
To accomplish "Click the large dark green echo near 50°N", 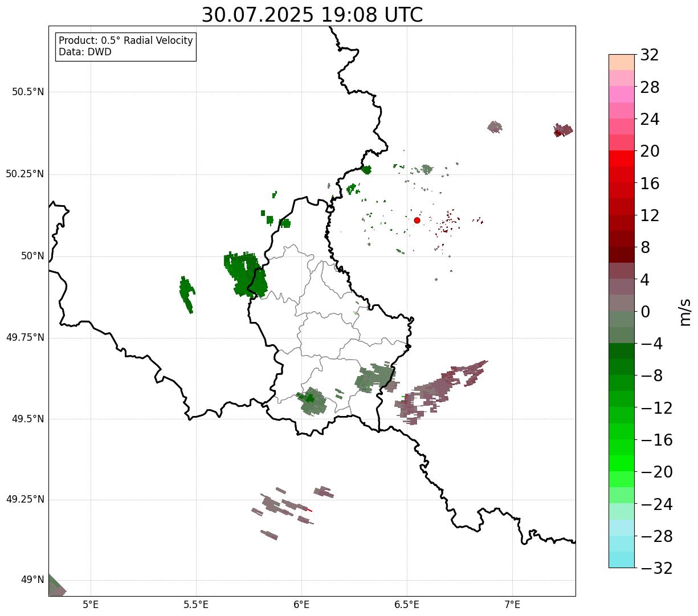I will [x=246, y=274].
